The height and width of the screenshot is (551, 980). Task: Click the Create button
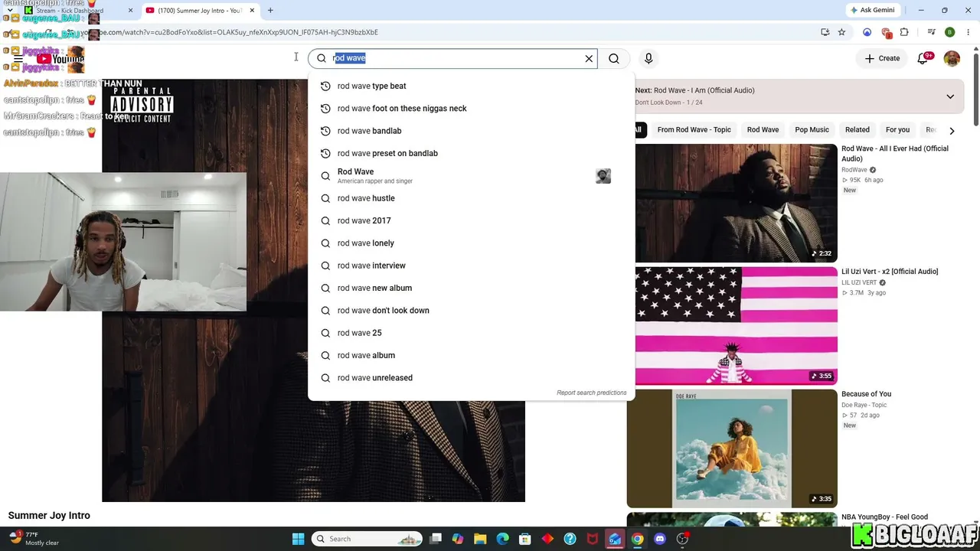pyautogui.click(x=882, y=58)
